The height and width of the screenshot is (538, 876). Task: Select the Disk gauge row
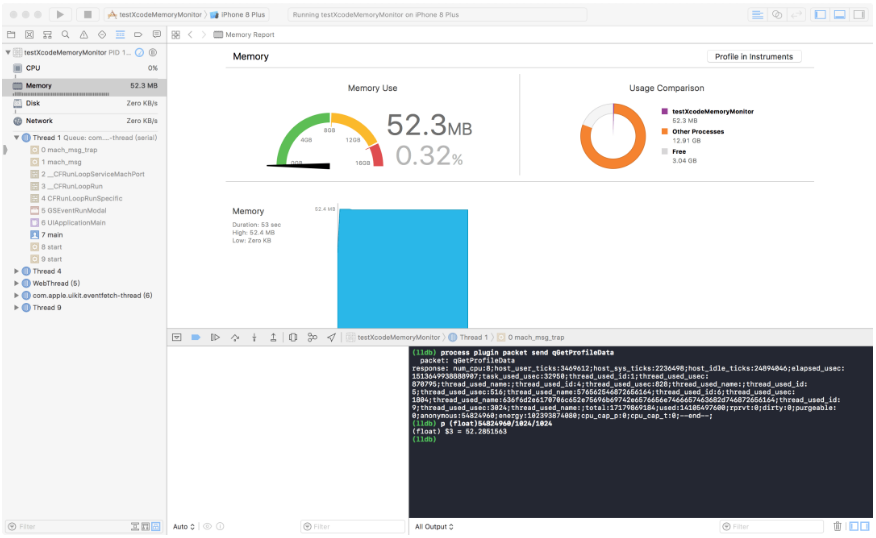tap(85, 103)
